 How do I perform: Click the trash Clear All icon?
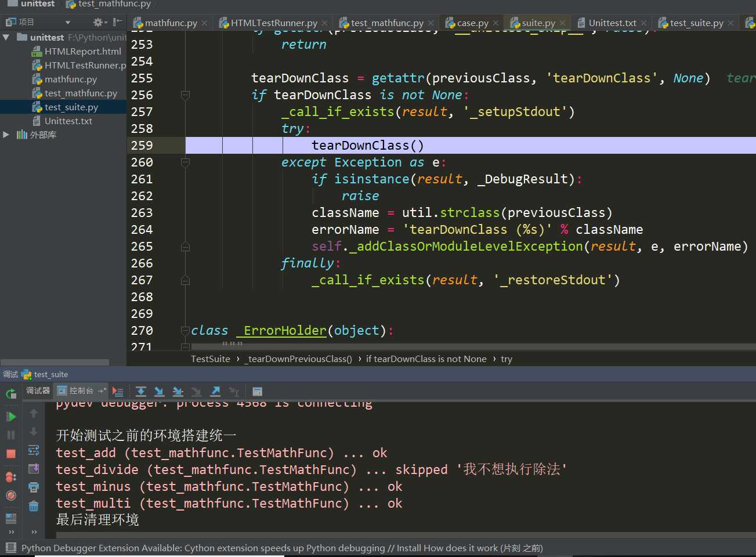(34, 506)
